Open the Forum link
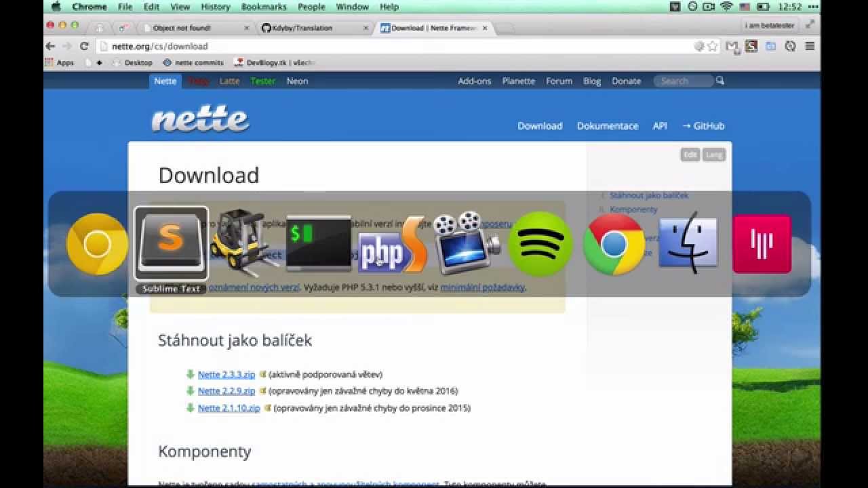 click(x=559, y=81)
